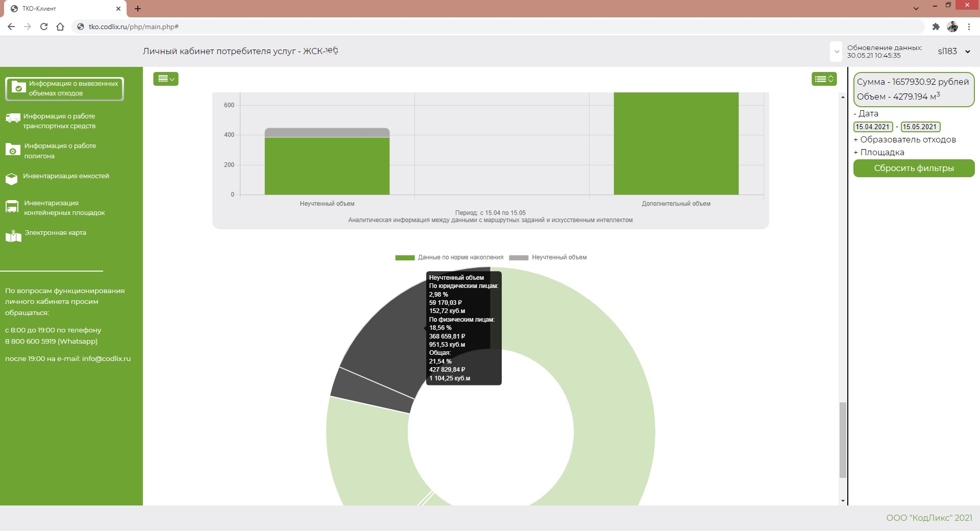Click the Сумма - 1657930.92 рублей text

(913, 82)
